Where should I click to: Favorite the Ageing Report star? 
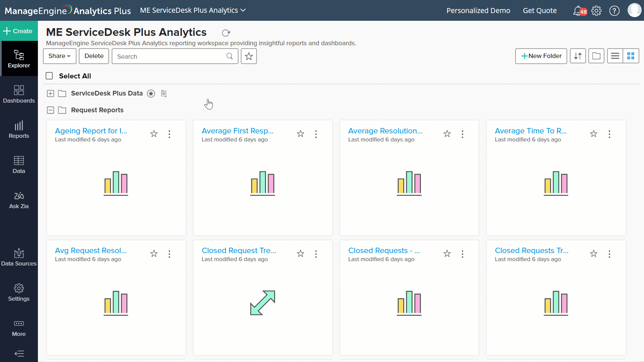(154, 134)
